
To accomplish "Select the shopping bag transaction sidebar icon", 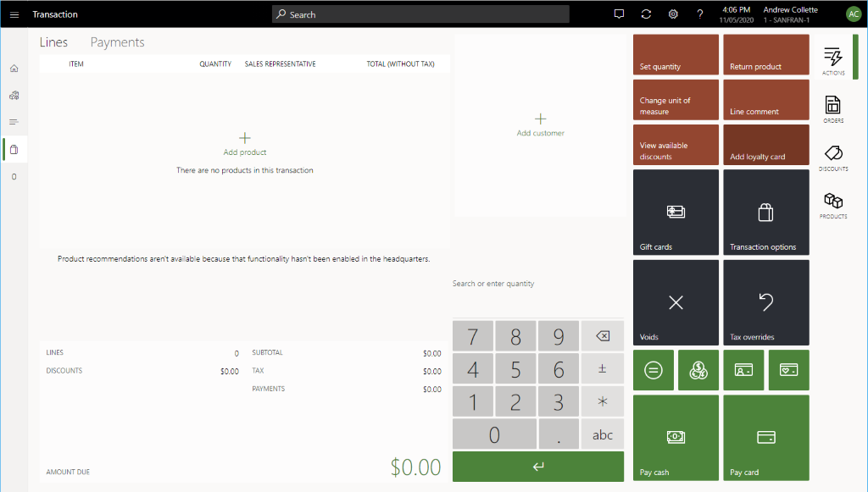I will click(x=14, y=149).
